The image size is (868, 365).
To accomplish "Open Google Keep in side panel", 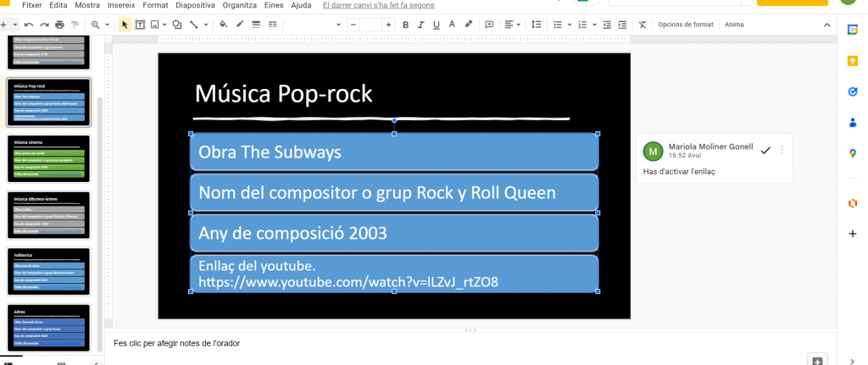I will (852, 61).
